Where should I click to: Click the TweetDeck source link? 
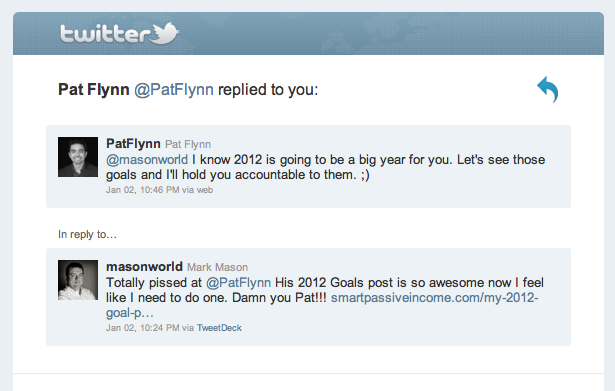(x=219, y=328)
